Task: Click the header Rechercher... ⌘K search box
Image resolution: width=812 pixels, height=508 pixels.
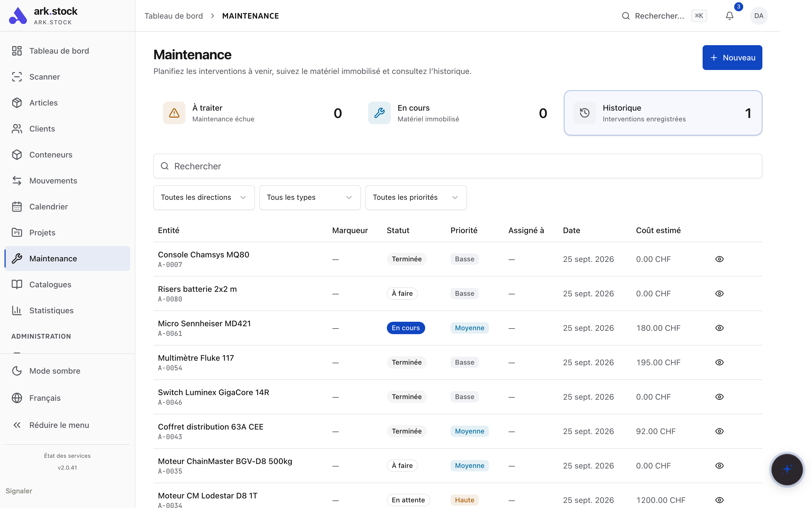Action: pyautogui.click(x=664, y=16)
